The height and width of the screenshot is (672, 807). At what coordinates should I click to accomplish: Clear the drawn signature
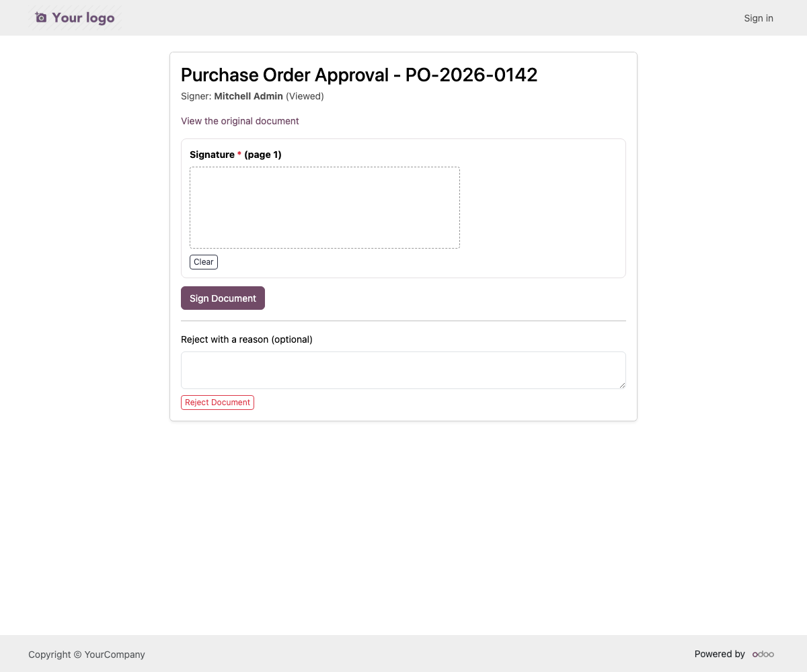tap(204, 262)
